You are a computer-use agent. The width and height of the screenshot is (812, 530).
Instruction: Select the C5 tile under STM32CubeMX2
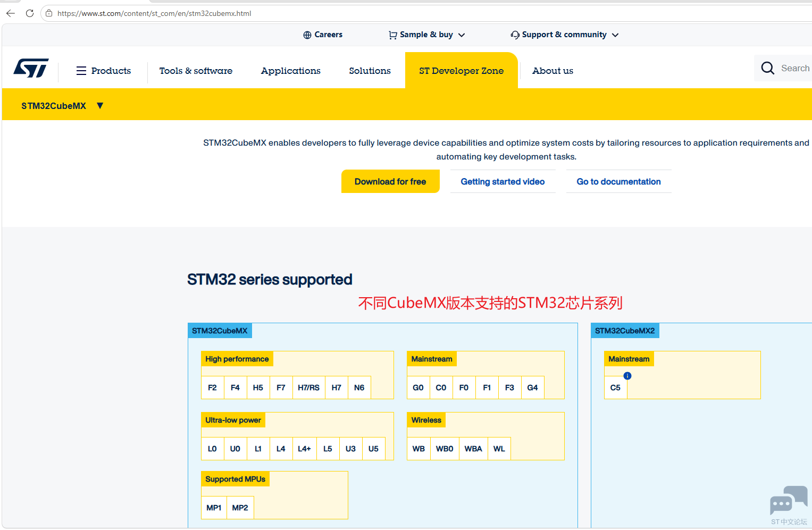click(615, 388)
